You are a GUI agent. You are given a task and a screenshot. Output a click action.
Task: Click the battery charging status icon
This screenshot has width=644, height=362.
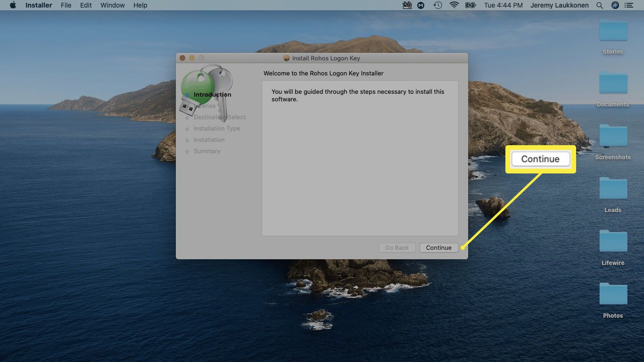click(470, 5)
